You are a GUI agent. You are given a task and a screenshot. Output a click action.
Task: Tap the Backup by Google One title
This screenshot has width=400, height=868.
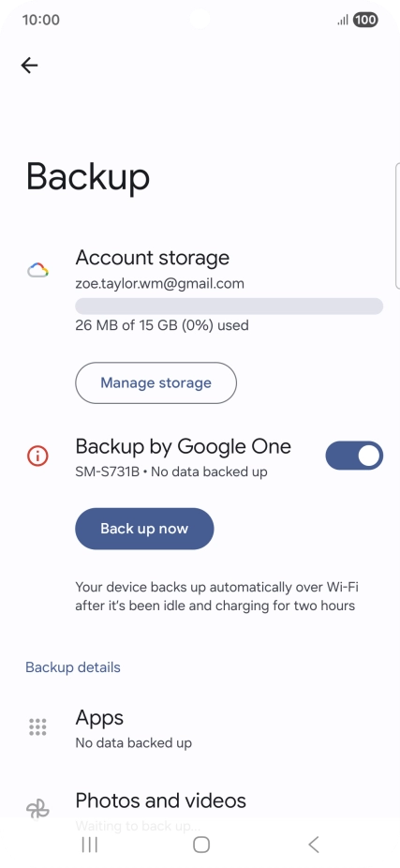click(183, 446)
